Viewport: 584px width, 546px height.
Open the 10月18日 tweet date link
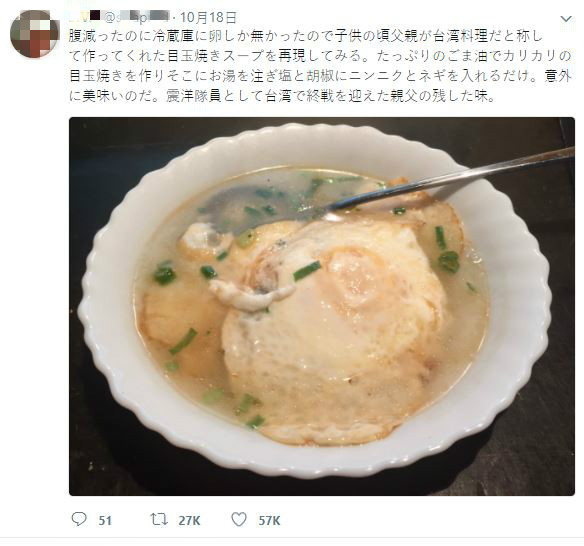[x=209, y=17]
